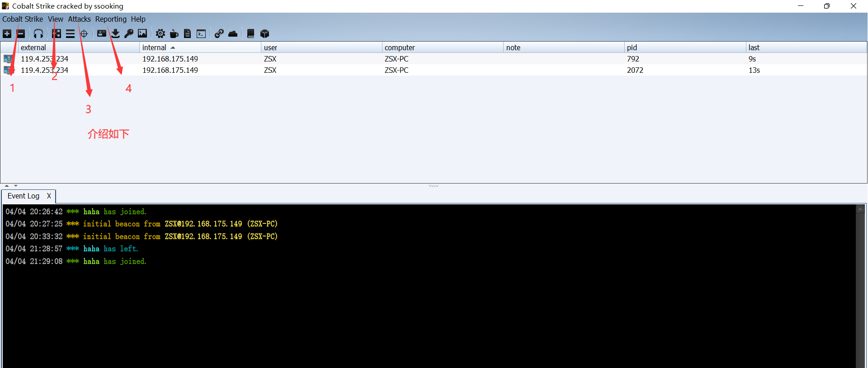
Task: Click pid value 2072
Action: tap(635, 70)
